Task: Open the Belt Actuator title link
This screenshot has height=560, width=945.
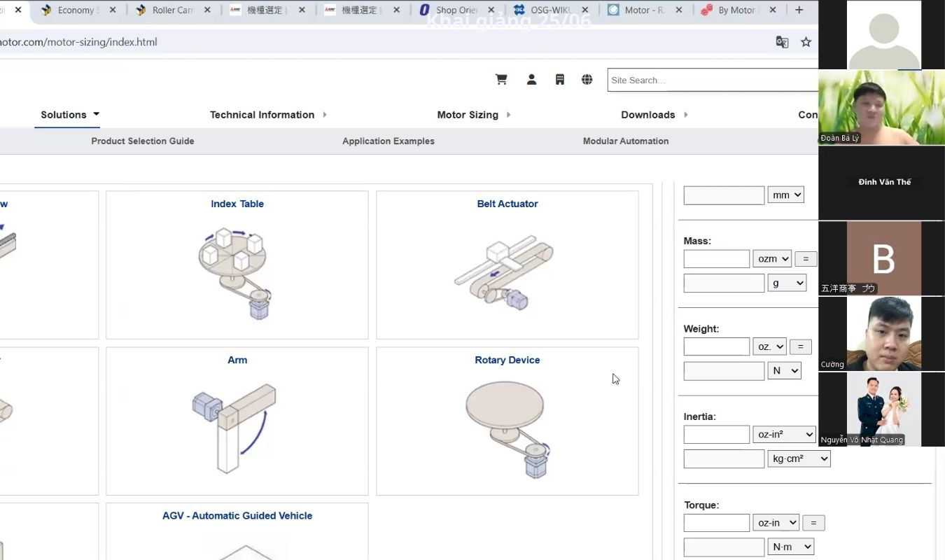Action: [507, 204]
